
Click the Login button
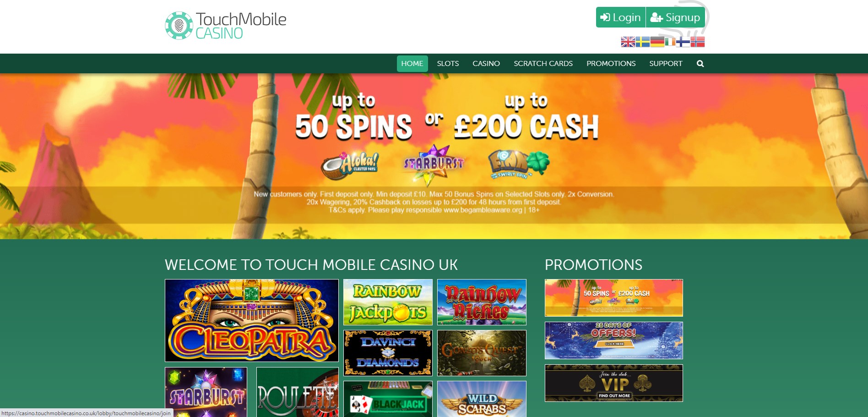(620, 17)
